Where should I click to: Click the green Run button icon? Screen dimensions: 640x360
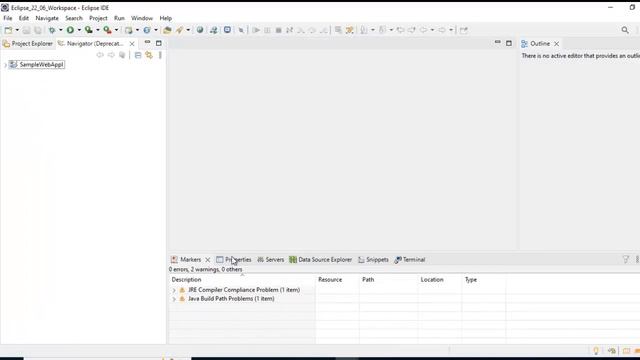tap(70, 30)
